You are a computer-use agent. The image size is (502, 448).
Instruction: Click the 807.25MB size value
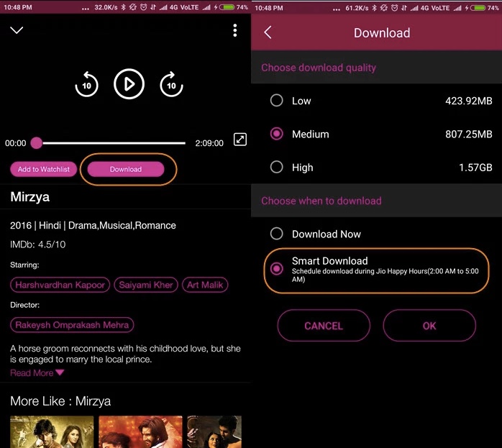pos(469,134)
